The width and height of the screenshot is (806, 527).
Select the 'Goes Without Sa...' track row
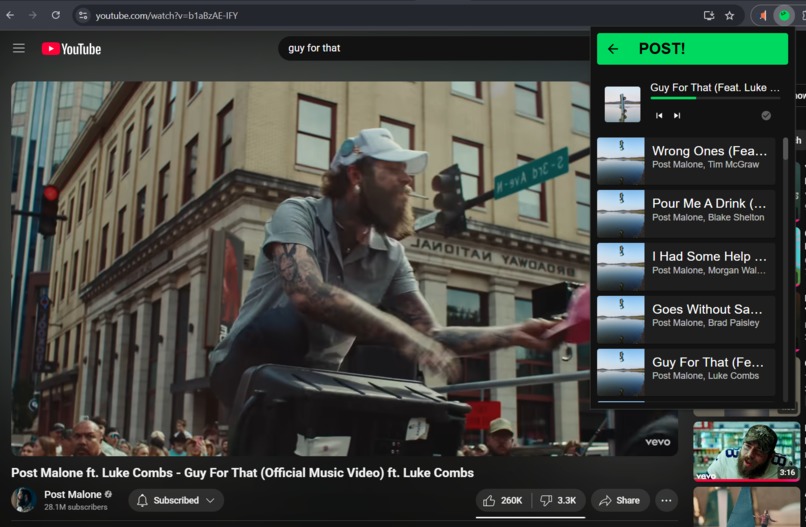686,319
